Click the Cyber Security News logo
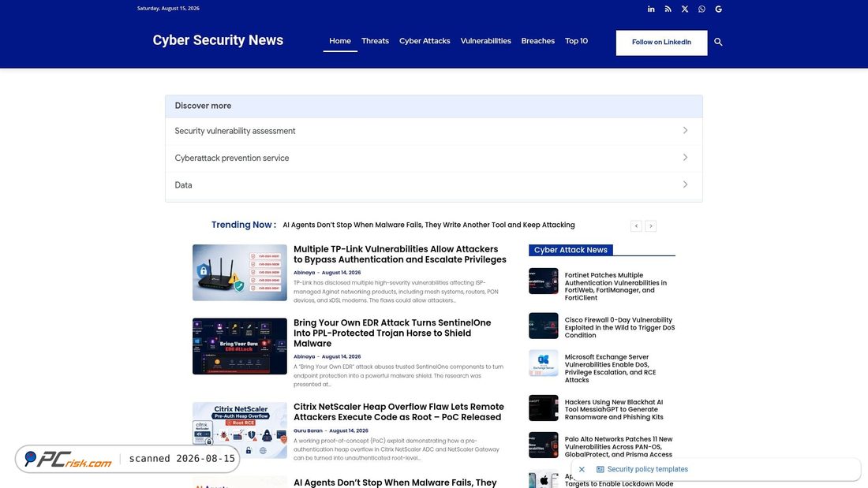 pos(218,40)
